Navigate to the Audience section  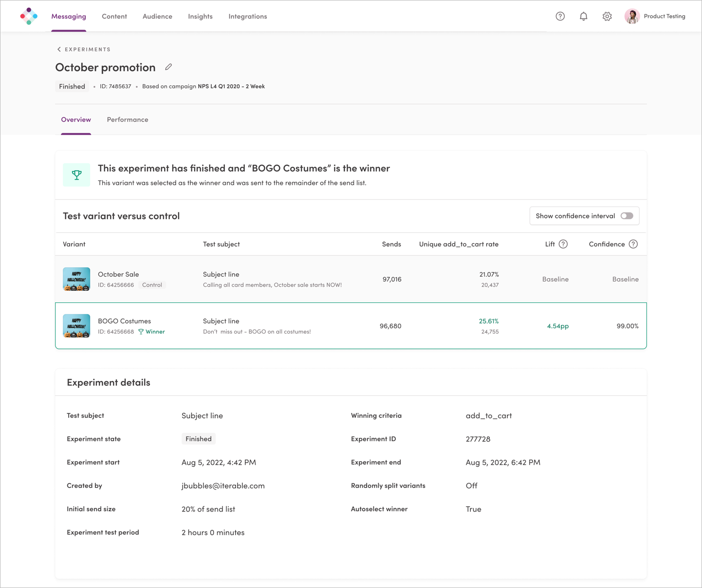pyautogui.click(x=157, y=16)
